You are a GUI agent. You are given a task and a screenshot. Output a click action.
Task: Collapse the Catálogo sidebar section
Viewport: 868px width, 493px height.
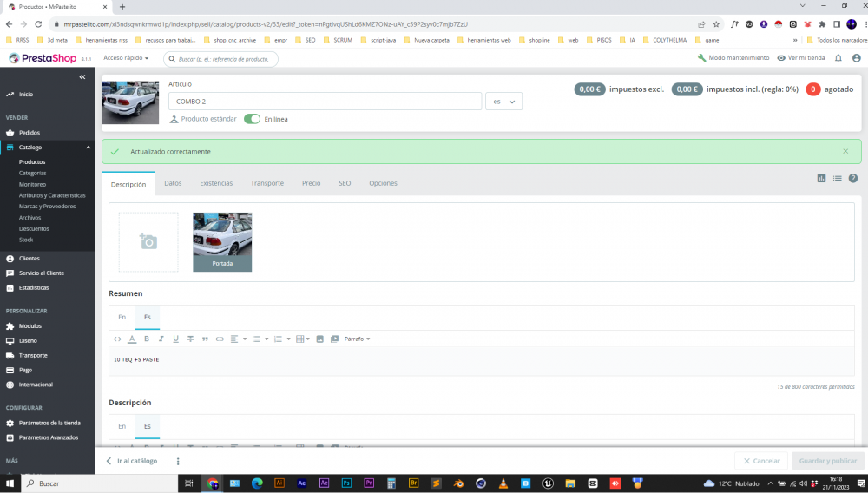88,148
